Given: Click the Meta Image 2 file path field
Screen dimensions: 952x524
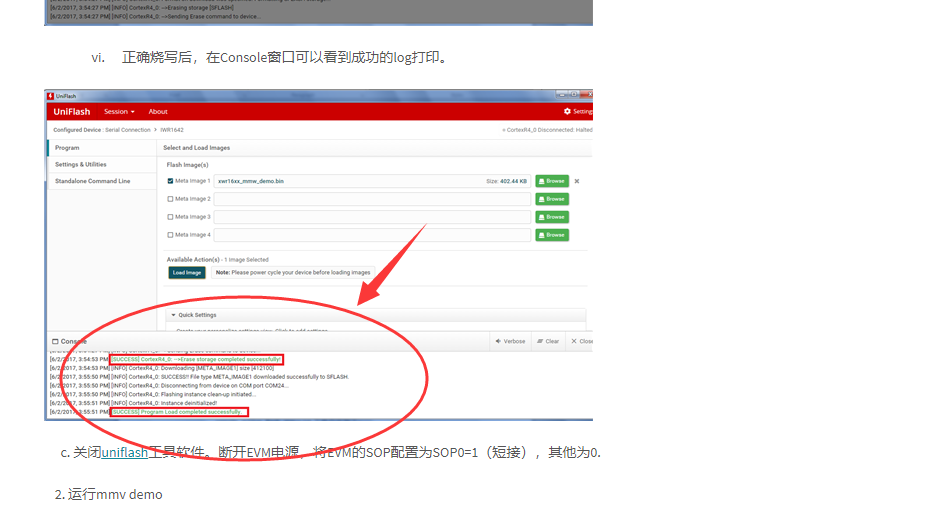Looking at the screenshot, I should point(372,199).
